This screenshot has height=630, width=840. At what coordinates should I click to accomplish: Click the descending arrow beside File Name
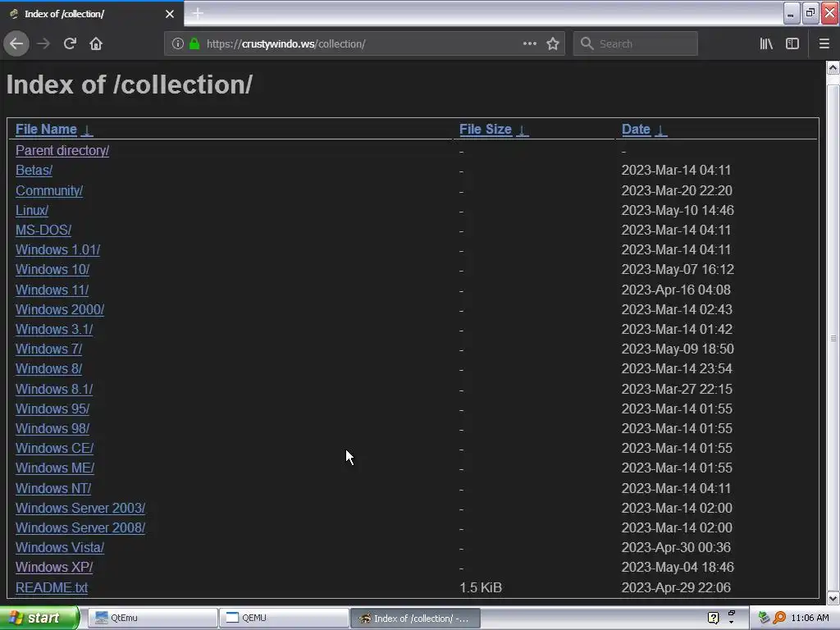click(87, 130)
